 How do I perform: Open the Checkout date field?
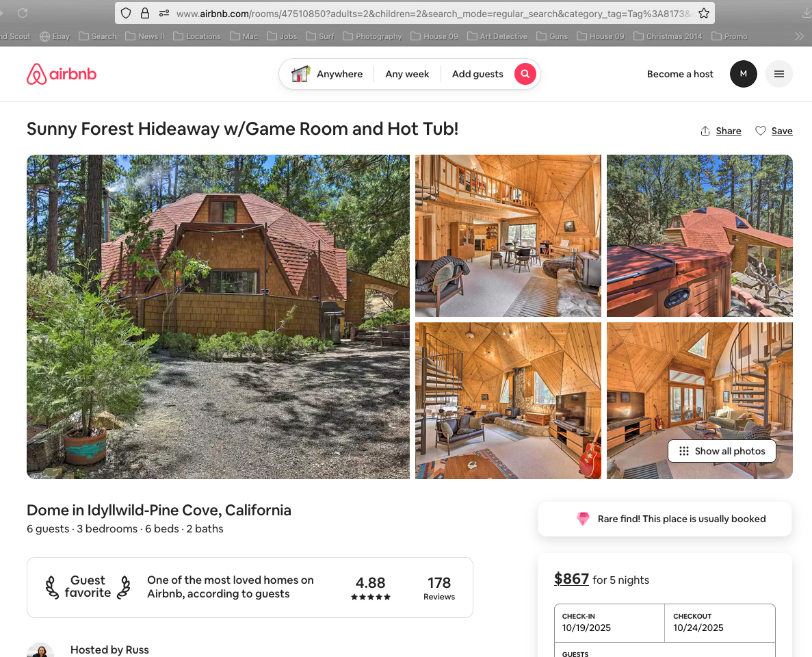tap(720, 623)
